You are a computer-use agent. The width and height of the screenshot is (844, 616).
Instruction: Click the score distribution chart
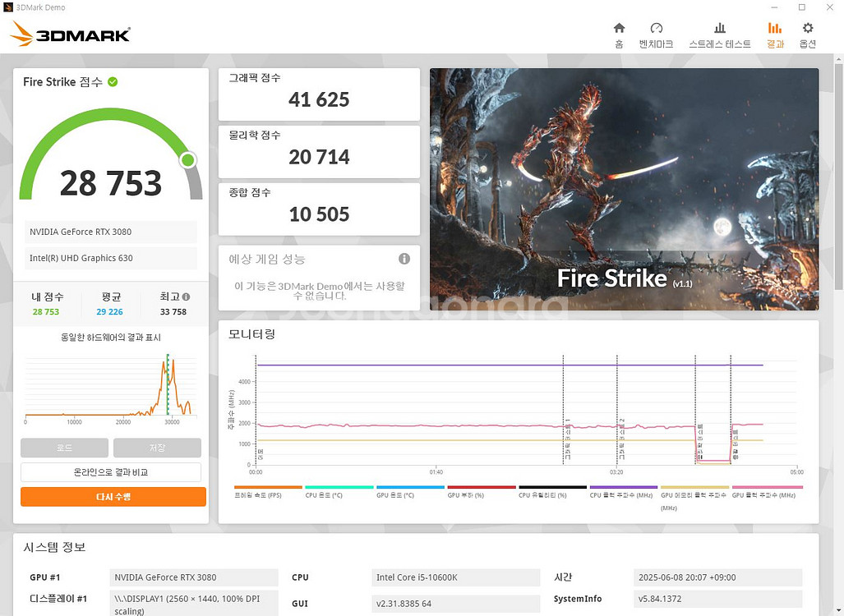[110, 388]
